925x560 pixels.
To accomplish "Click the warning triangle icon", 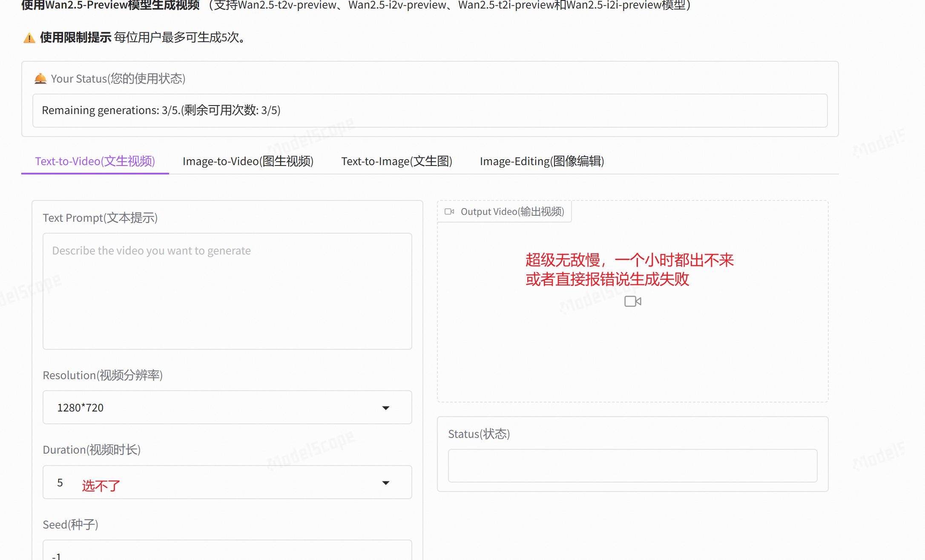I will point(29,38).
